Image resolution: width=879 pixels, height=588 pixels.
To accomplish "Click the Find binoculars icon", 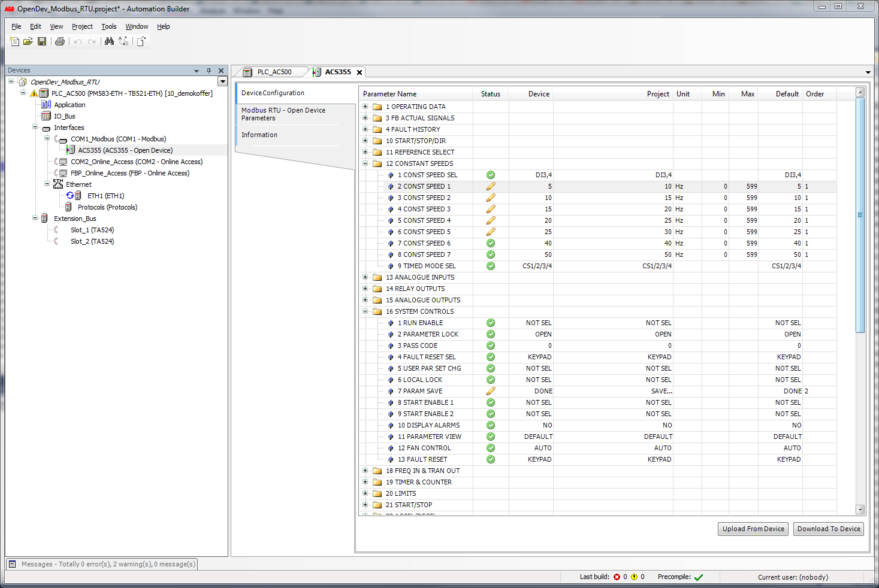I will tap(109, 41).
